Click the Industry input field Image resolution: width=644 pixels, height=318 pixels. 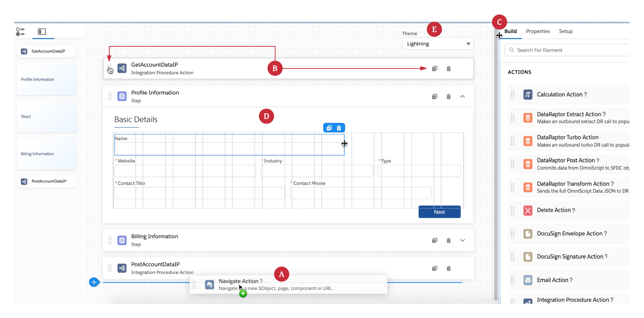317,171
